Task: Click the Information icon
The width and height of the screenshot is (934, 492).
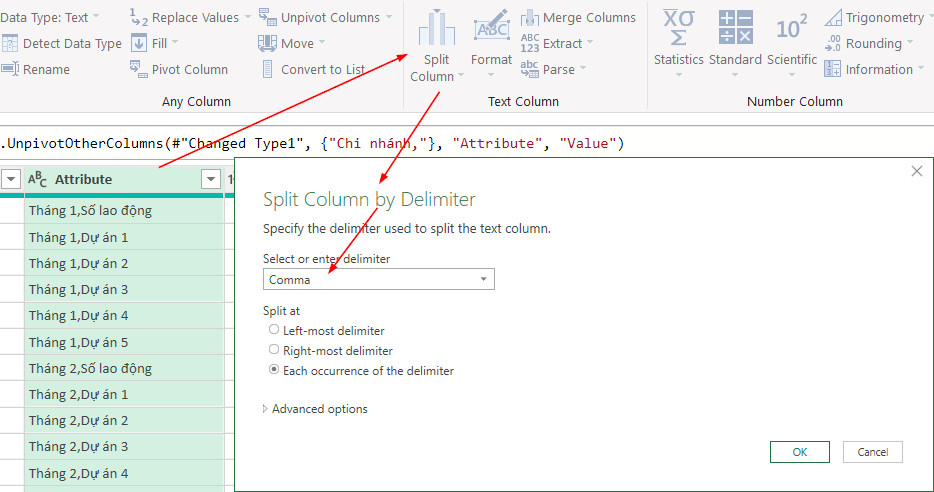Action: tap(833, 69)
